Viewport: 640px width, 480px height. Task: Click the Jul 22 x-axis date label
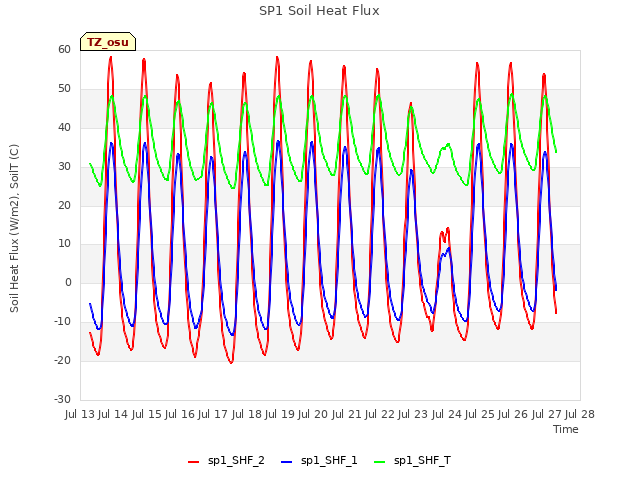click(x=380, y=414)
